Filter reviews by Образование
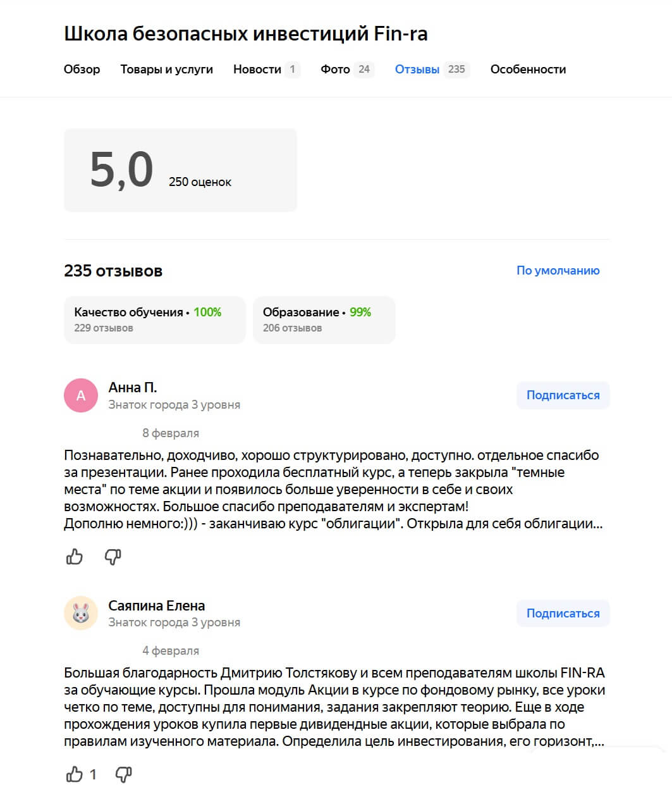 click(324, 319)
